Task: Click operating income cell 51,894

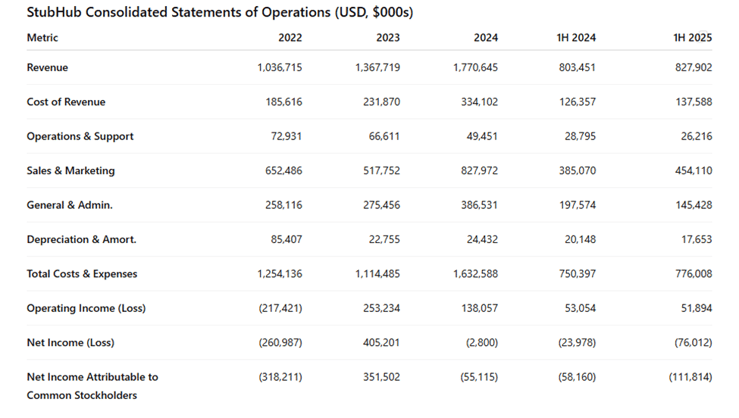Action: click(x=696, y=308)
